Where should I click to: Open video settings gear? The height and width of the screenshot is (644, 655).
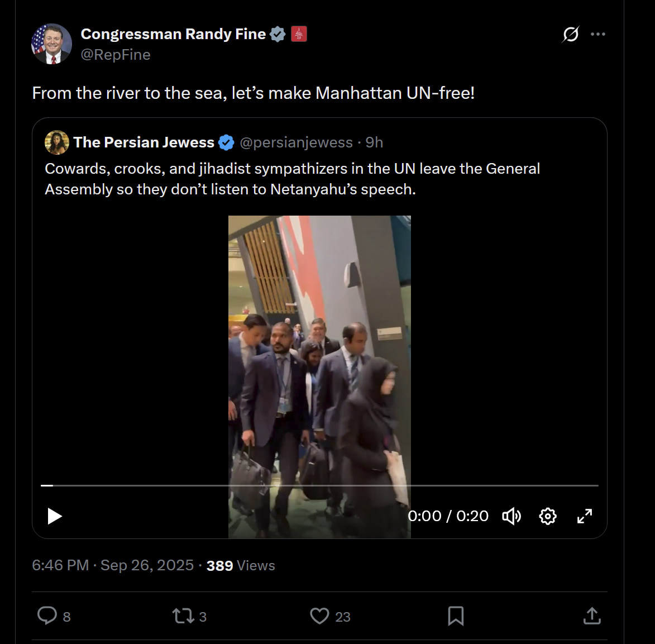click(x=548, y=516)
